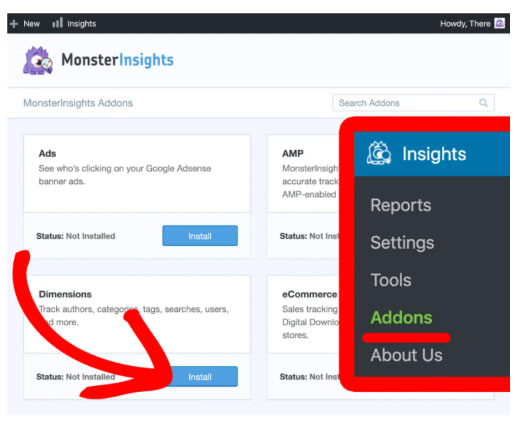Click the magnifier icon in Search Addons
The image size is (522, 425).
click(x=483, y=103)
